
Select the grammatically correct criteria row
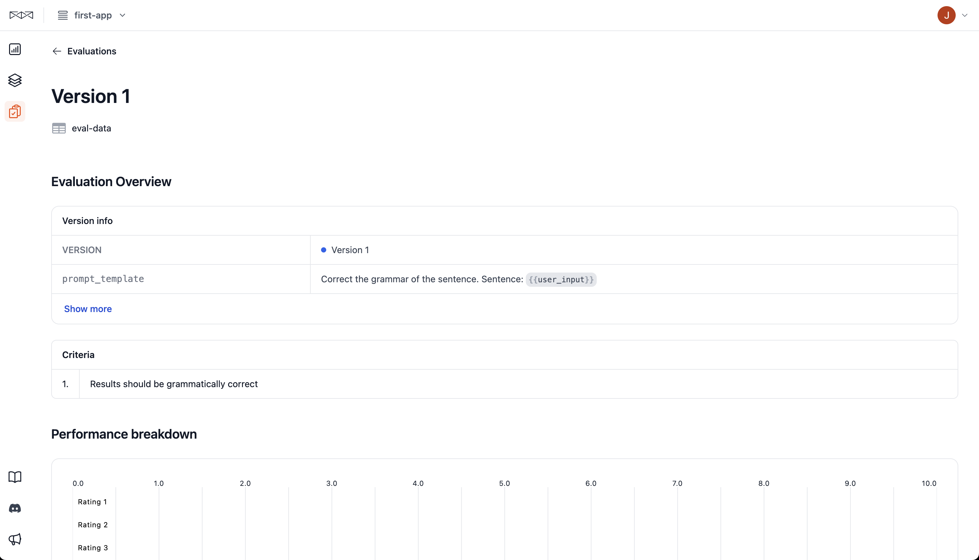[x=174, y=384]
